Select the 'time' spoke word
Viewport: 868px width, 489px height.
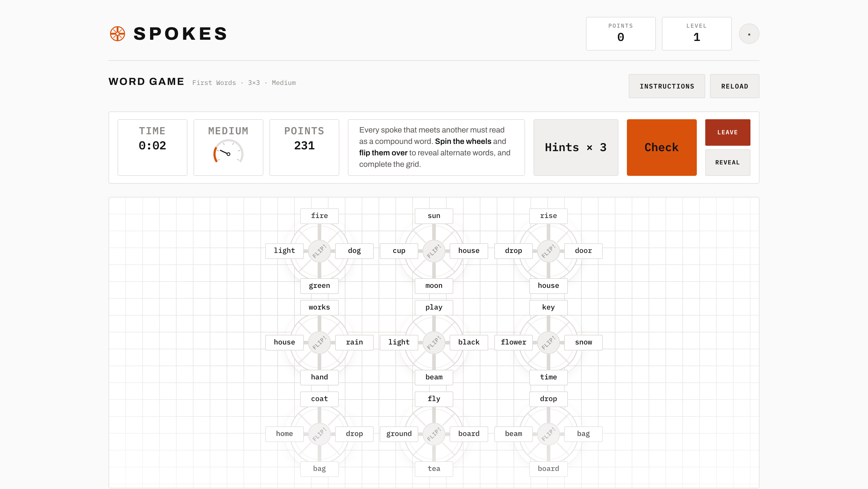[548, 377]
